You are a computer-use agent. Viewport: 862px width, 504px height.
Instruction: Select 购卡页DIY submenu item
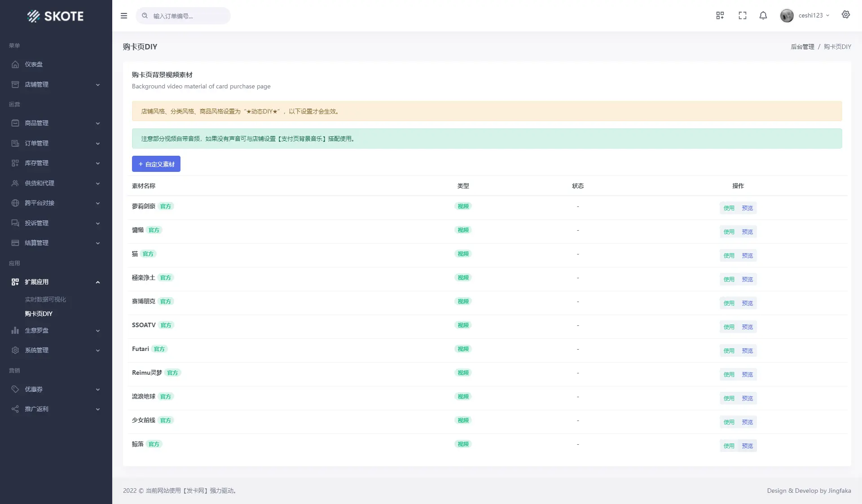pos(39,314)
